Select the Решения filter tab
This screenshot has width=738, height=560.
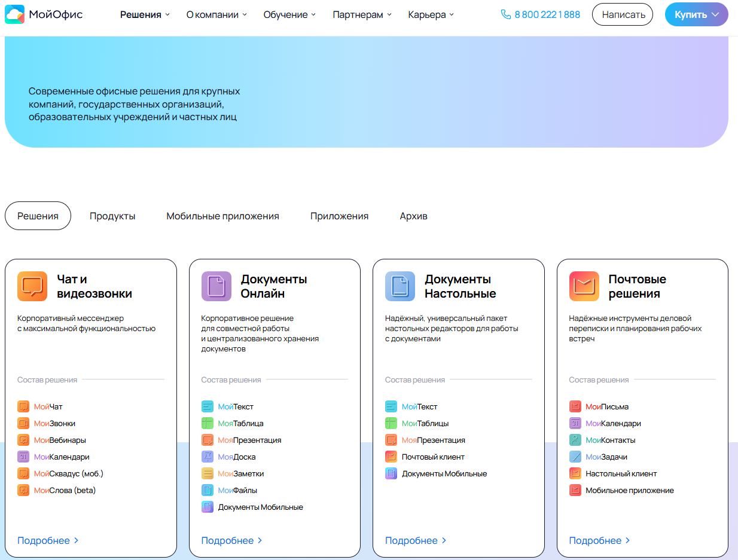(38, 216)
